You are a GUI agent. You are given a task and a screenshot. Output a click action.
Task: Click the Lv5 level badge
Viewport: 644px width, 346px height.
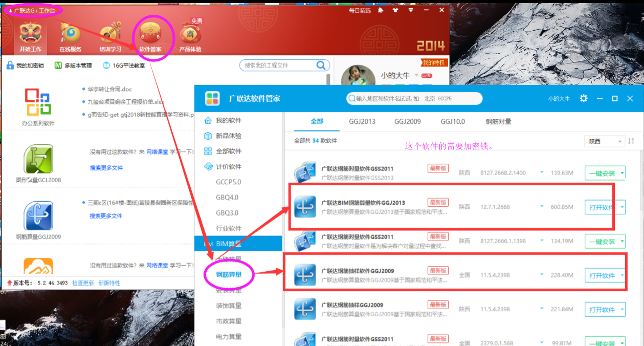[x=427, y=76]
